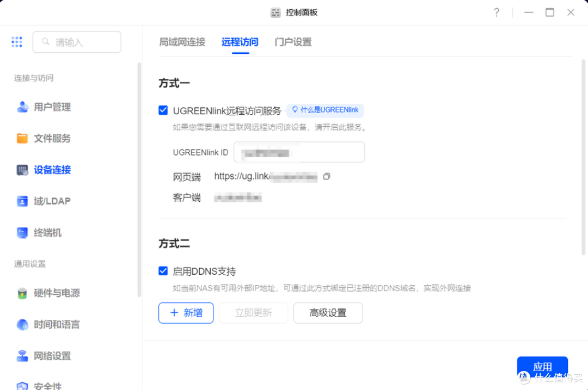Open the apps grid menu icon
Viewport: 588px width, 390px height.
coord(16,42)
